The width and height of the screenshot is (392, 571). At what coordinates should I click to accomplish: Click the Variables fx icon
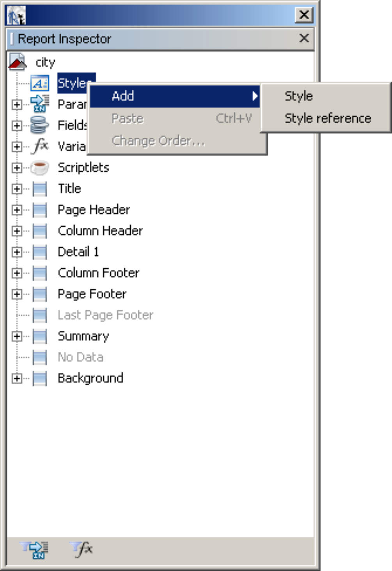(x=40, y=146)
